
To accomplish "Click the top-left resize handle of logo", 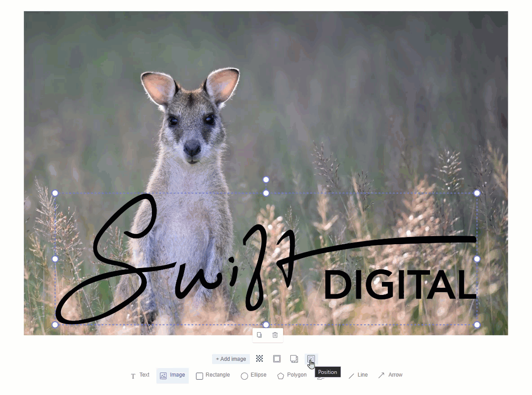I will coord(55,193).
